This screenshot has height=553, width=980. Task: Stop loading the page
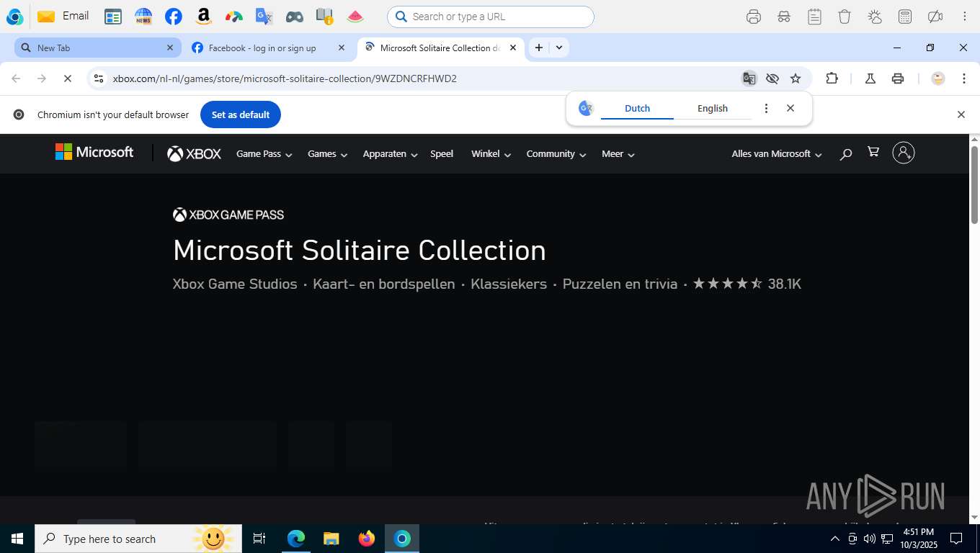pos(68,78)
